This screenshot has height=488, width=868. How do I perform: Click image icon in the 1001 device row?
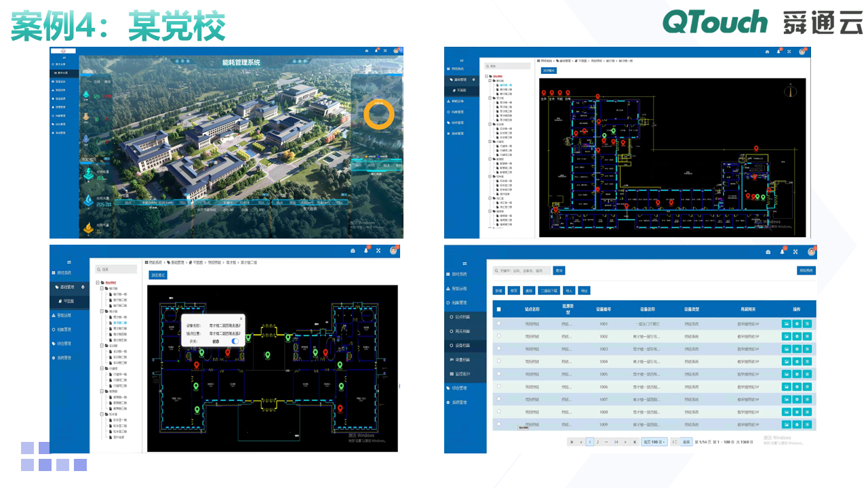click(786, 324)
